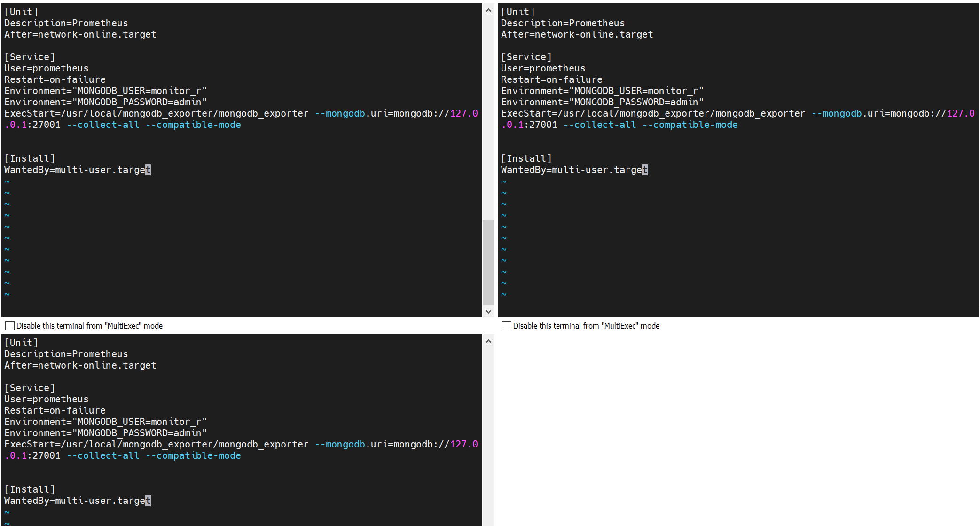
Task: Click cursor at WantedBy line end, top-right terminal
Action: pyautogui.click(x=644, y=170)
